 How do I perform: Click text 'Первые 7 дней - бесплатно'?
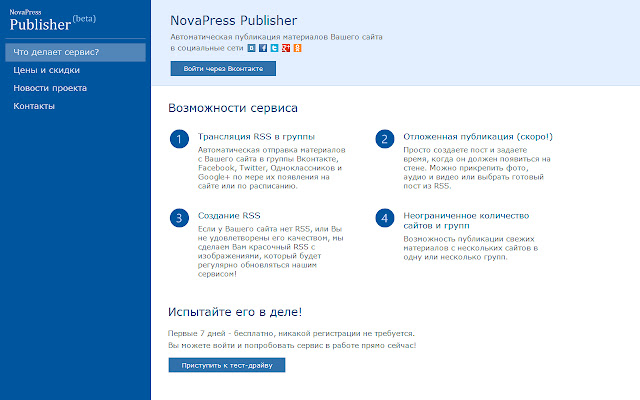tap(221, 333)
